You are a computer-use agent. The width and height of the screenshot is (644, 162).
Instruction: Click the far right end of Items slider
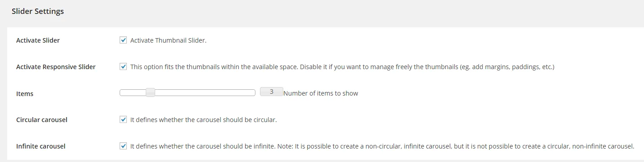[x=254, y=93]
